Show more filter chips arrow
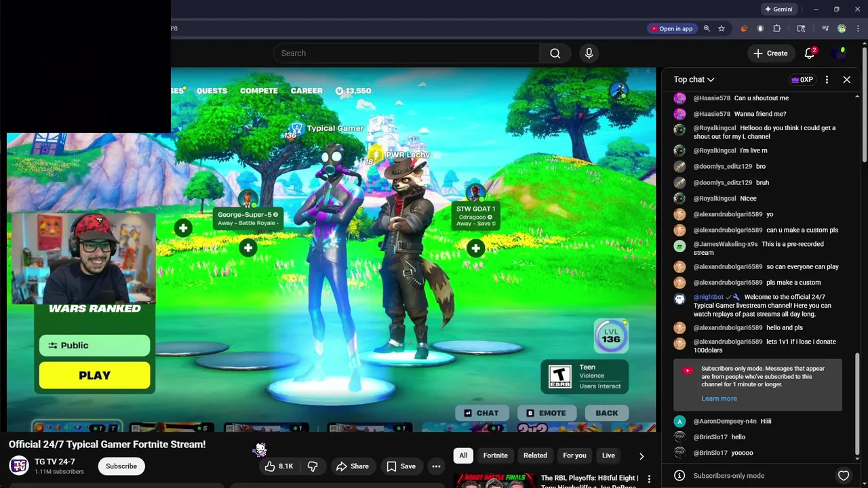 coord(642,456)
